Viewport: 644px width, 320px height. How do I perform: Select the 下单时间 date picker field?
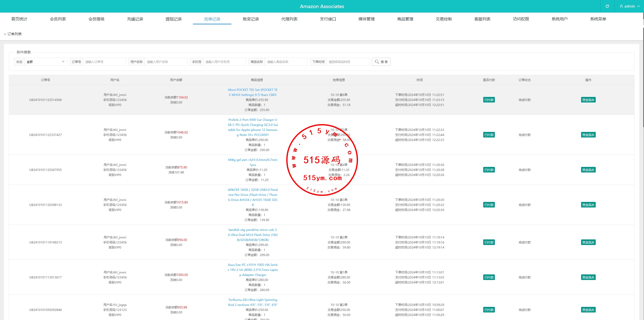click(x=348, y=62)
